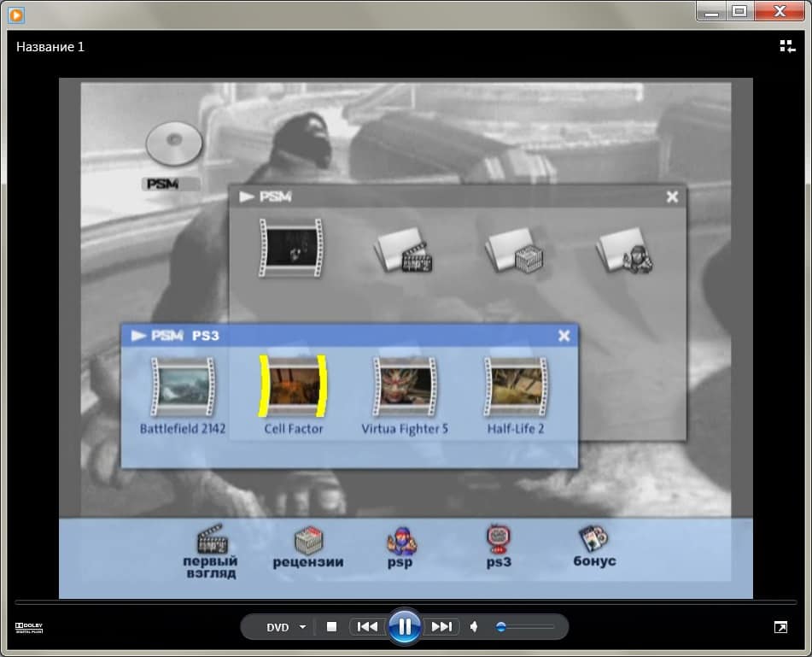Open the бонус discs icon
812x657 pixels.
pyautogui.click(x=593, y=539)
